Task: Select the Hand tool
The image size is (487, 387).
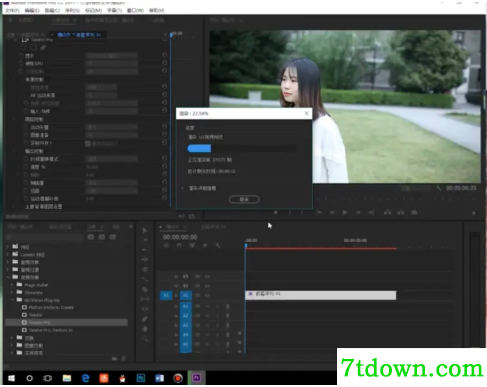Action: click(x=144, y=329)
